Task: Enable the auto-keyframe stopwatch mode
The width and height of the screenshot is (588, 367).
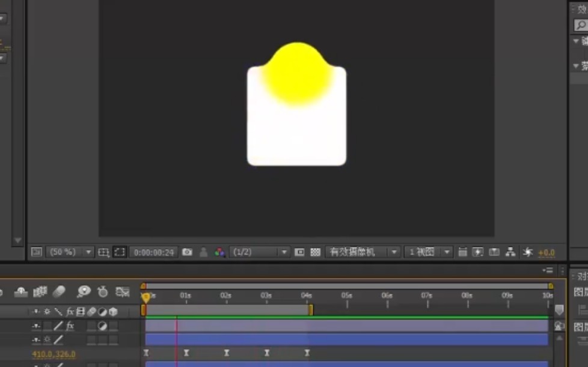Action: click(103, 291)
